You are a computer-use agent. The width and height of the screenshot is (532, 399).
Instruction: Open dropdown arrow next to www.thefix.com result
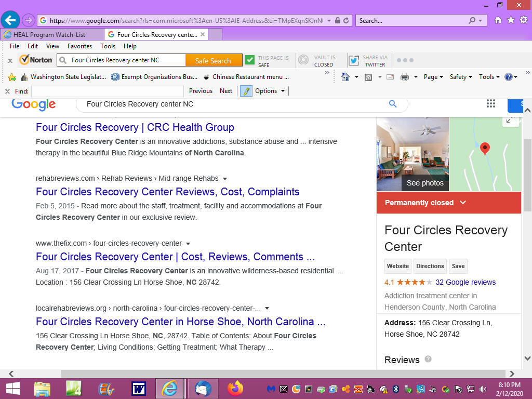click(x=188, y=244)
